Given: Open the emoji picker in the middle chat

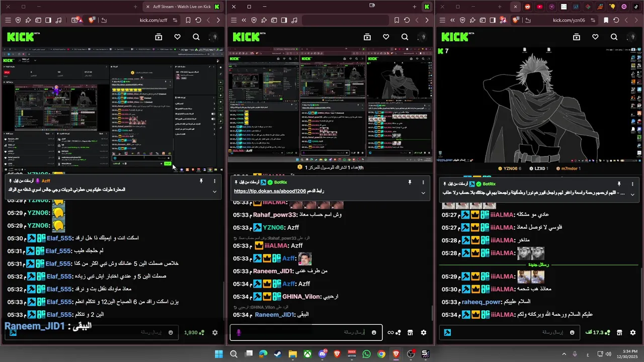Looking at the screenshot, I should (374, 332).
